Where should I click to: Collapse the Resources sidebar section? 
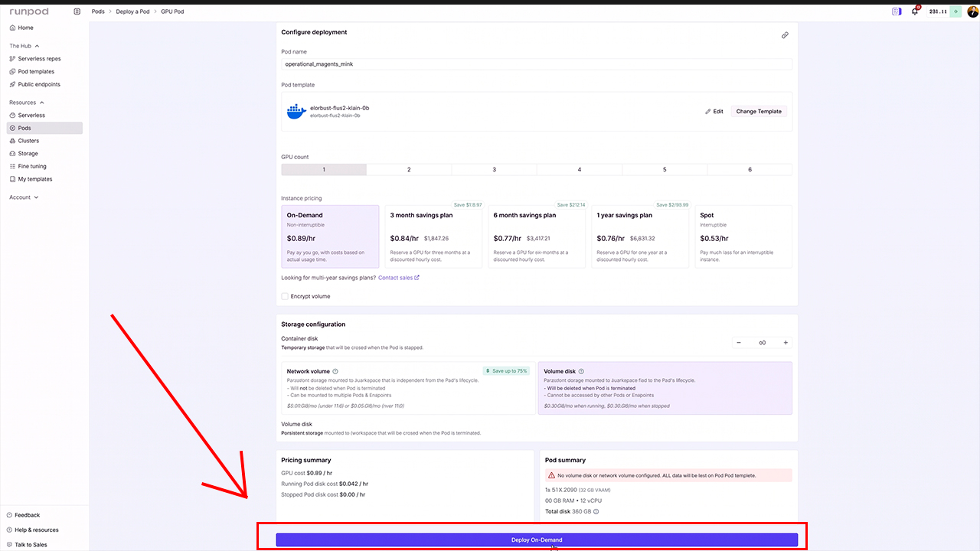pos(42,103)
